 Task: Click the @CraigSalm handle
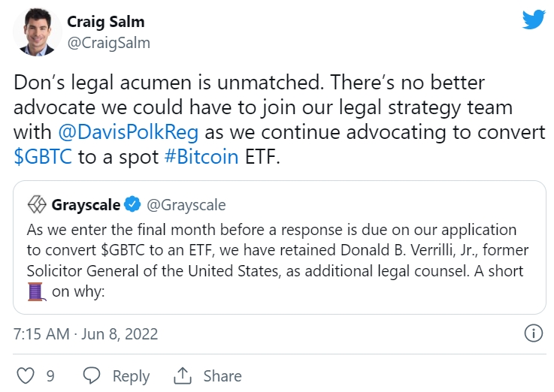pos(109,43)
